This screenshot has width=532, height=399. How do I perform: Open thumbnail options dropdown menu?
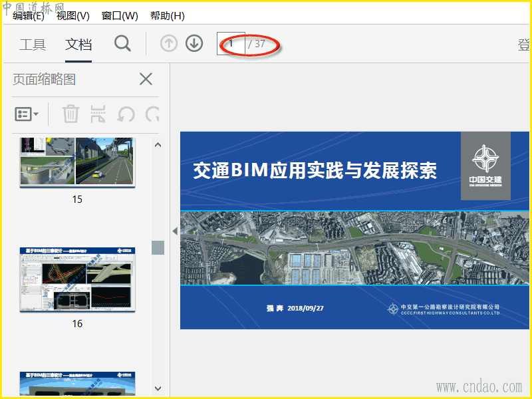click(27, 114)
